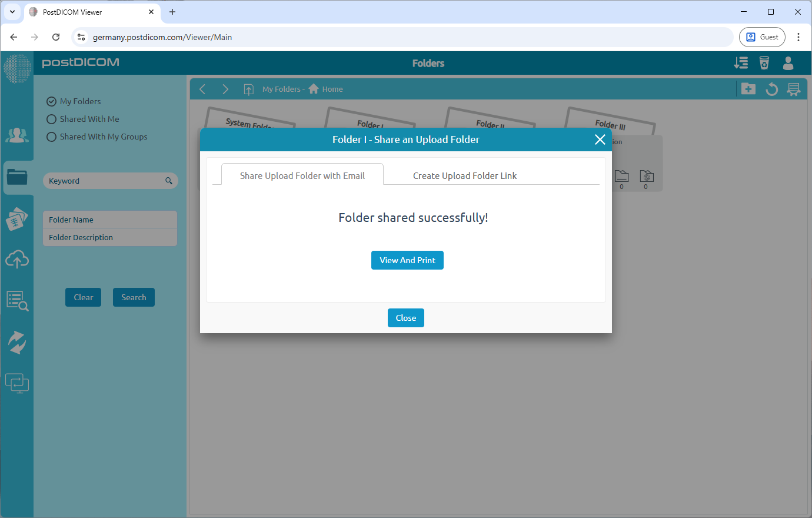The height and width of the screenshot is (518, 812).
Task: Select Share Upload Folder with Email tab
Action: (x=302, y=175)
